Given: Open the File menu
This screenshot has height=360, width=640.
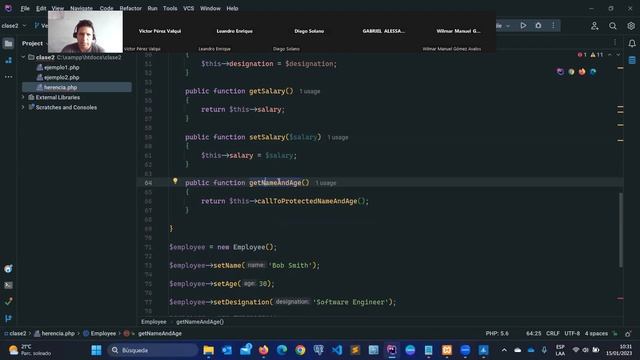Looking at the screenshot, I should [25, 8].
